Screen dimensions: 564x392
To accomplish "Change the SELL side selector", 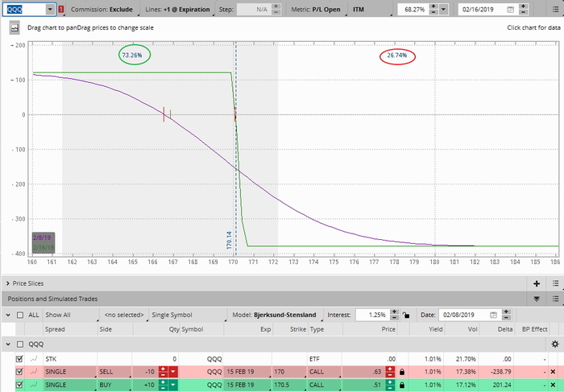I will pyautogui.click(x=114, y=372).
